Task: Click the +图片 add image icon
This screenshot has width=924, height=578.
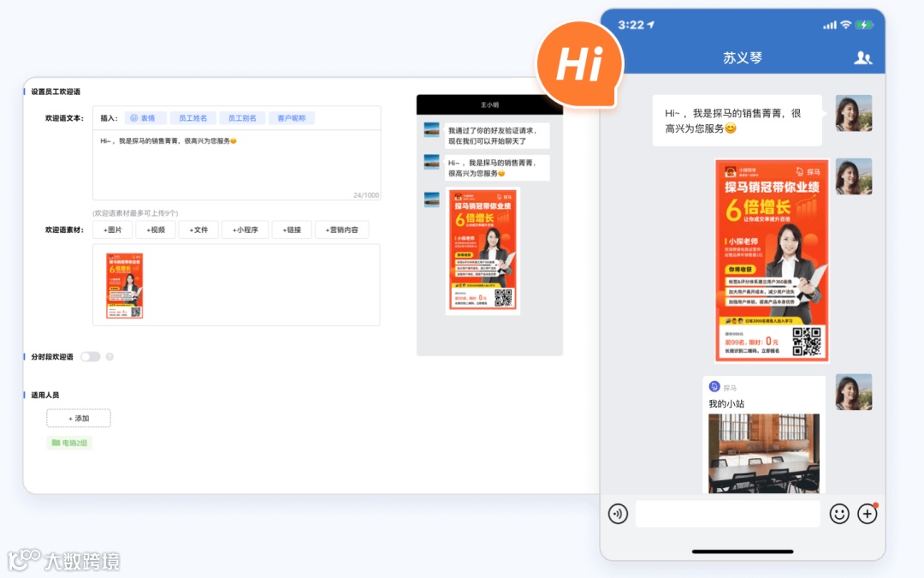Action: click(x=113, y=229)
